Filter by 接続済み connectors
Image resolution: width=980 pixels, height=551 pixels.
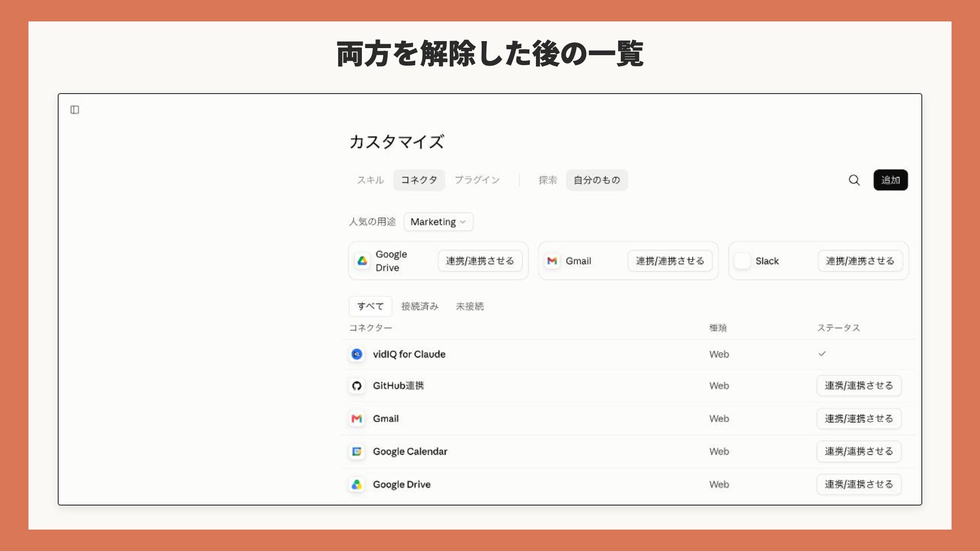[x=420, y=306]
